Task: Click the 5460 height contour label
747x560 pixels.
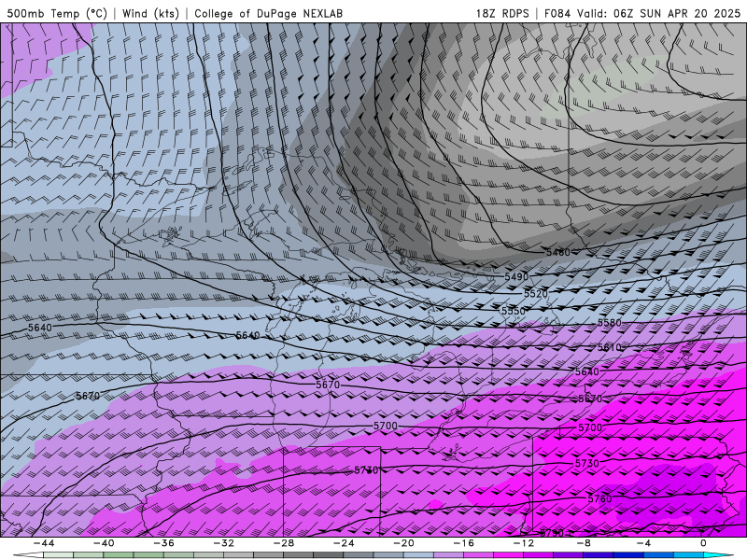Action: [557, 252]
